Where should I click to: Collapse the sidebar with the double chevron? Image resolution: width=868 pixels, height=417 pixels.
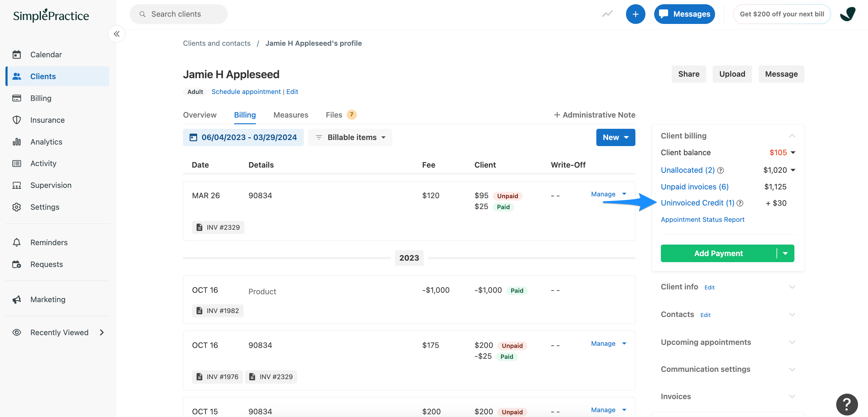(x=117, y=34)
